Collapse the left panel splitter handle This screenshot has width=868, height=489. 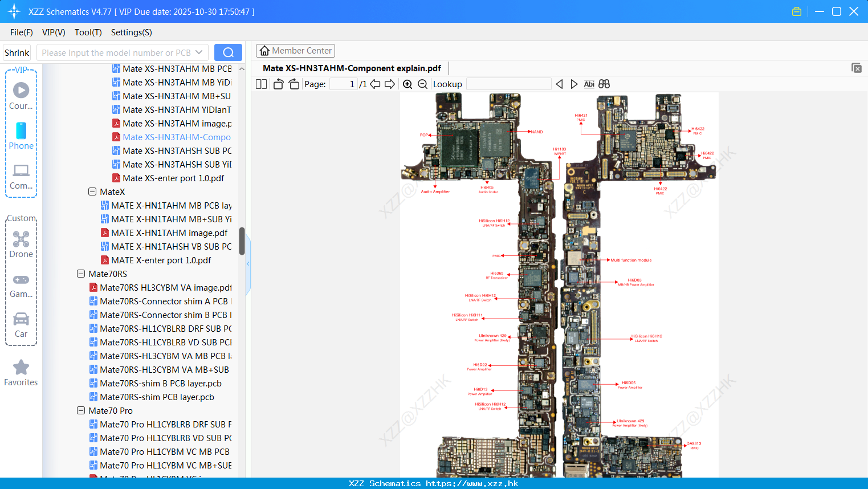click(x=248, y=263)
